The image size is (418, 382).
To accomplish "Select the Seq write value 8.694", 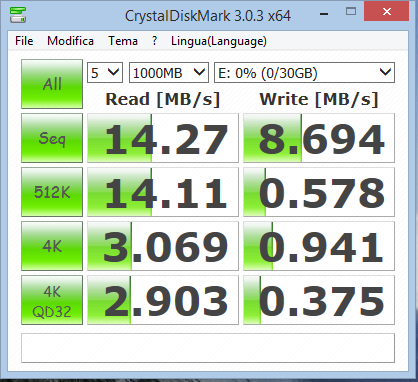I will point(319,138).
